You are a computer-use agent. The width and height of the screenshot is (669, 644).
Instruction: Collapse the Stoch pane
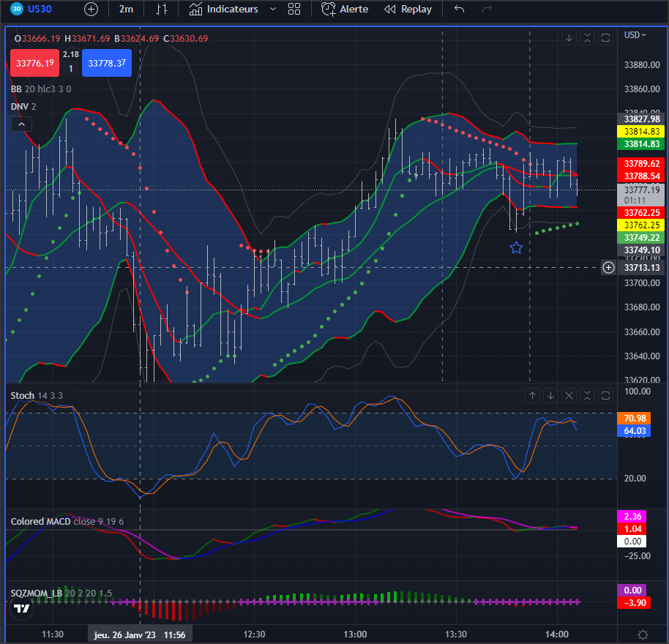click(587, 396)
